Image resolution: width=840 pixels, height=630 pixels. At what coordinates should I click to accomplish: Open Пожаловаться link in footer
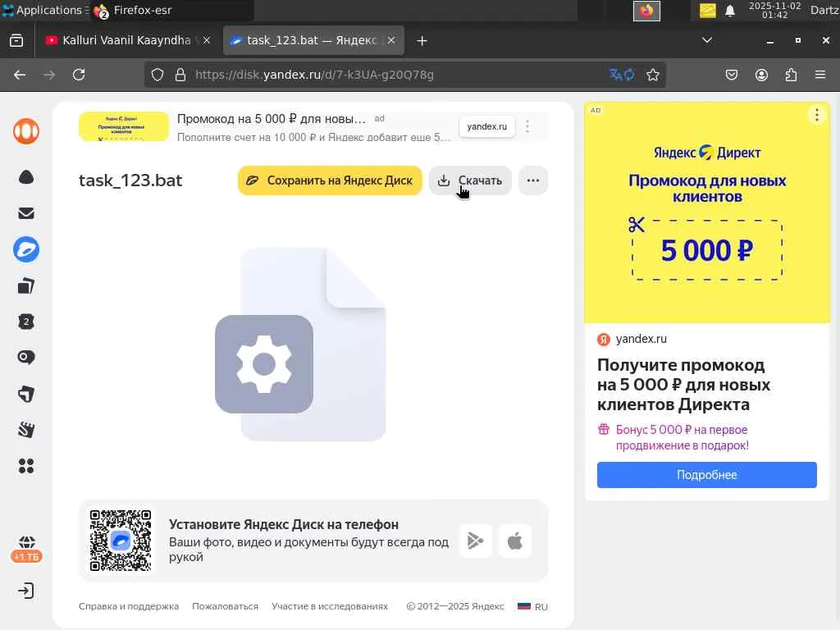tap(225, 606)
